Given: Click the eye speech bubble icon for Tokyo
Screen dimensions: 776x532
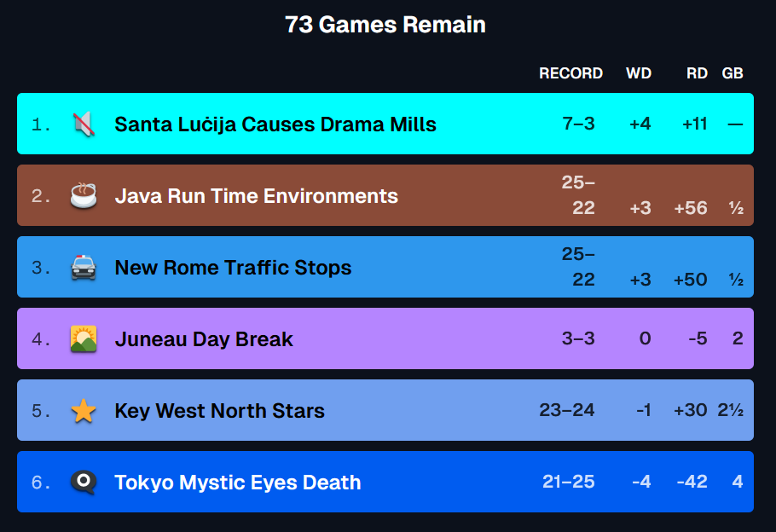Looking at the screenshot, I should pyautogui.click(x=84, y=482).
